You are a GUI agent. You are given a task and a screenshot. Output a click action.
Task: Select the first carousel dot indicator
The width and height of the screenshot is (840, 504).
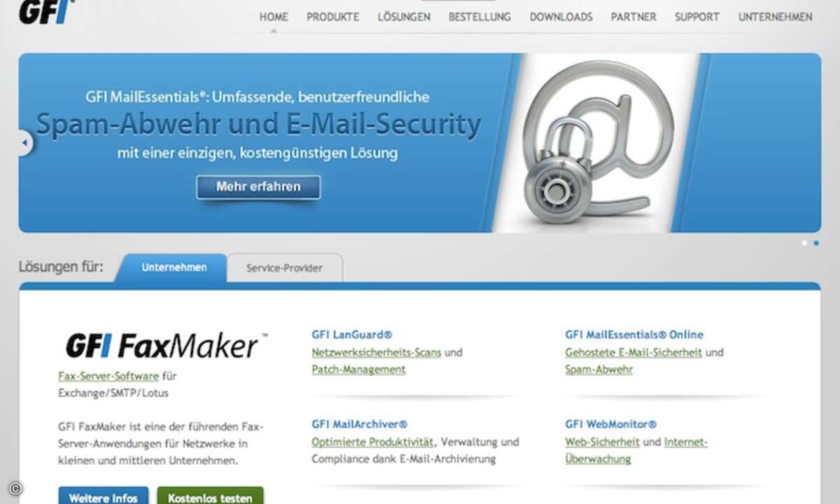click(x=804, y=243)
